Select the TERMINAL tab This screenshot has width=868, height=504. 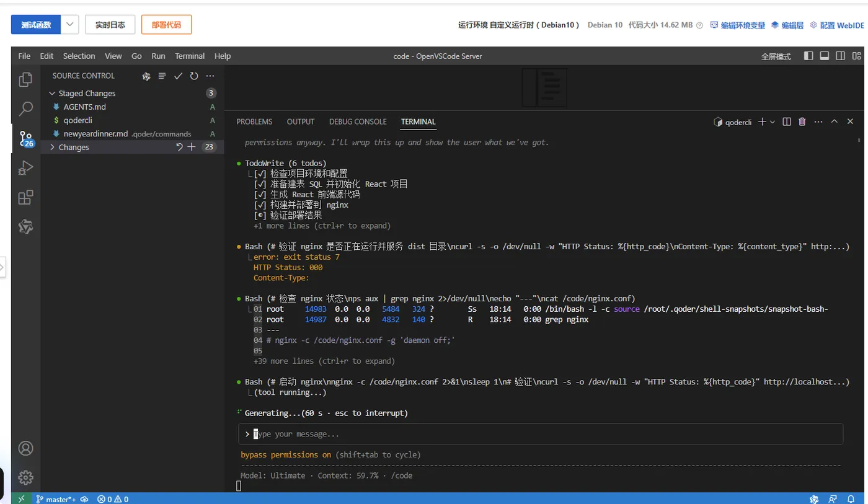pos(418,122)
